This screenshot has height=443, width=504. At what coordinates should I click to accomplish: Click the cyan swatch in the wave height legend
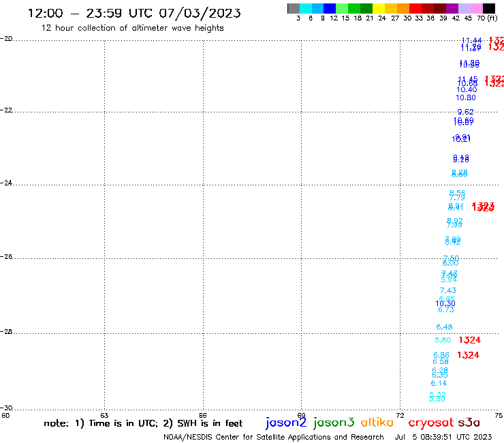(x=306, y=8)
